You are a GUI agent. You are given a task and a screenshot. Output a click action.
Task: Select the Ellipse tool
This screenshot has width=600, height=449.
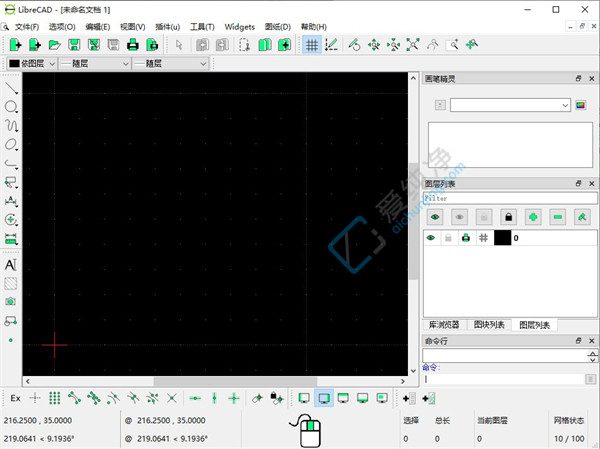pyautogui.click(x=11, y=144)
